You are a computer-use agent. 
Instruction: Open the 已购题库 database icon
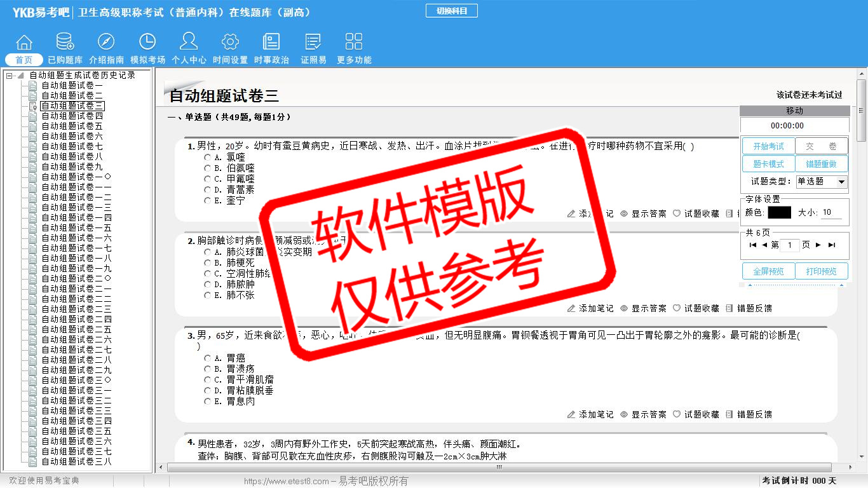(x=65, y=43)
